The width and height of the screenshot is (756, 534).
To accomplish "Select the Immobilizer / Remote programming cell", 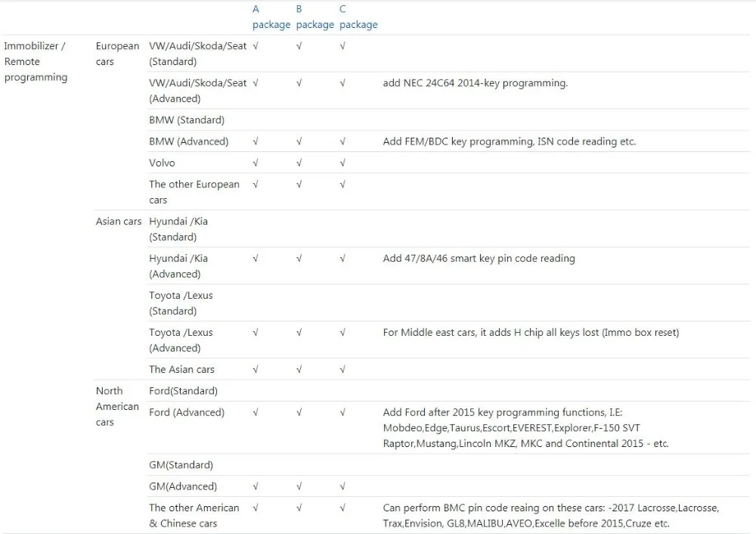I will pos(36,61).
